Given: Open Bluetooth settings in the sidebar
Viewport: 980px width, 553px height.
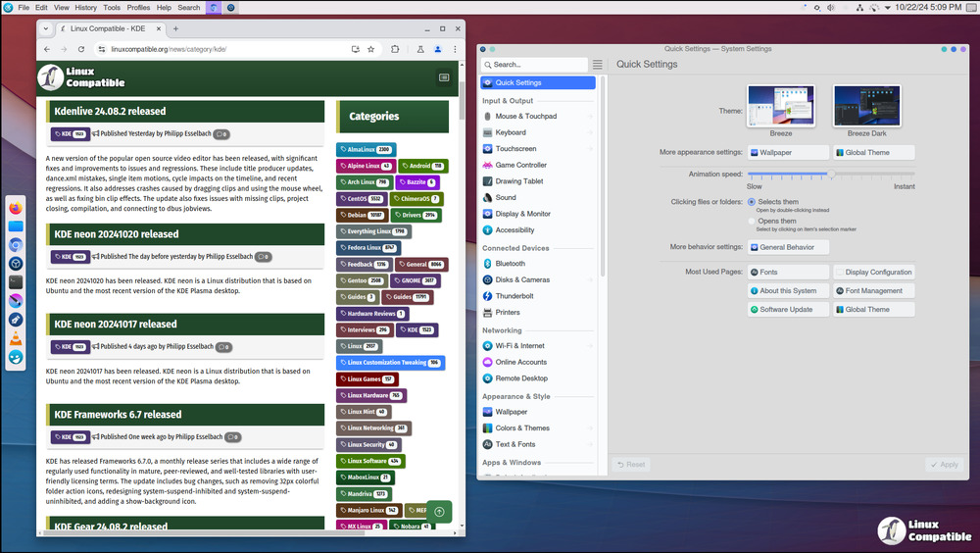Looking at the screenshot, I should click(x=510, y=264).
